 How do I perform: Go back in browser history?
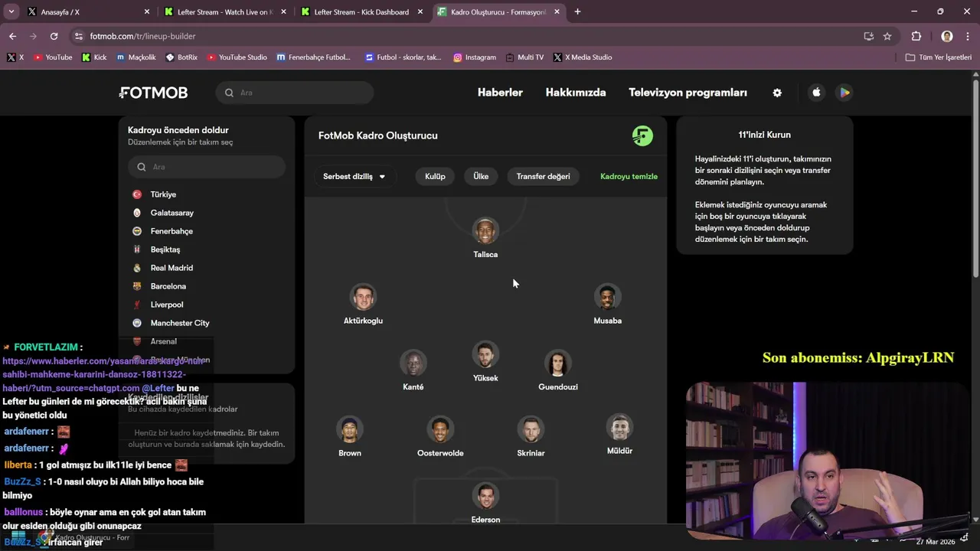pyautogui.click(x=12, y=36)
